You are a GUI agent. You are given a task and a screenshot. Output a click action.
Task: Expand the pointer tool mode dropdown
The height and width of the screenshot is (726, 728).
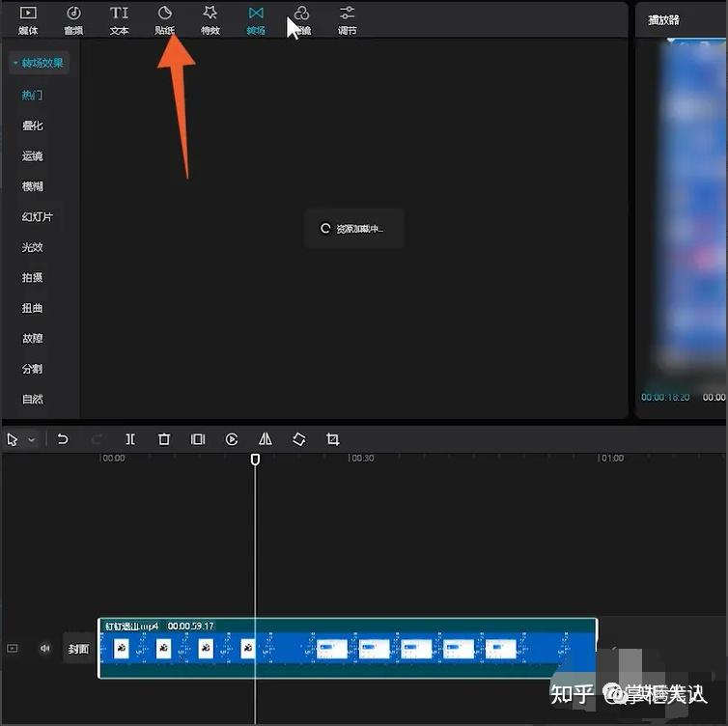(x=32, y=439)
